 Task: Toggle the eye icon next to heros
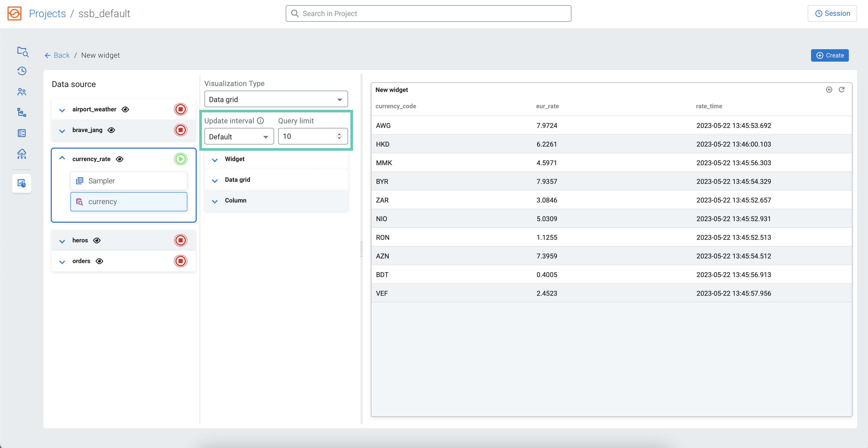97,240
